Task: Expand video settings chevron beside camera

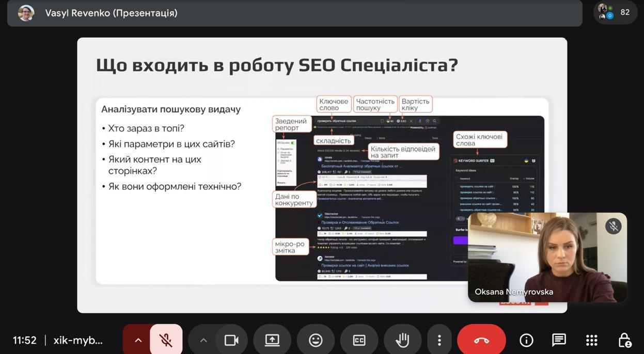Action: (203, 340)
